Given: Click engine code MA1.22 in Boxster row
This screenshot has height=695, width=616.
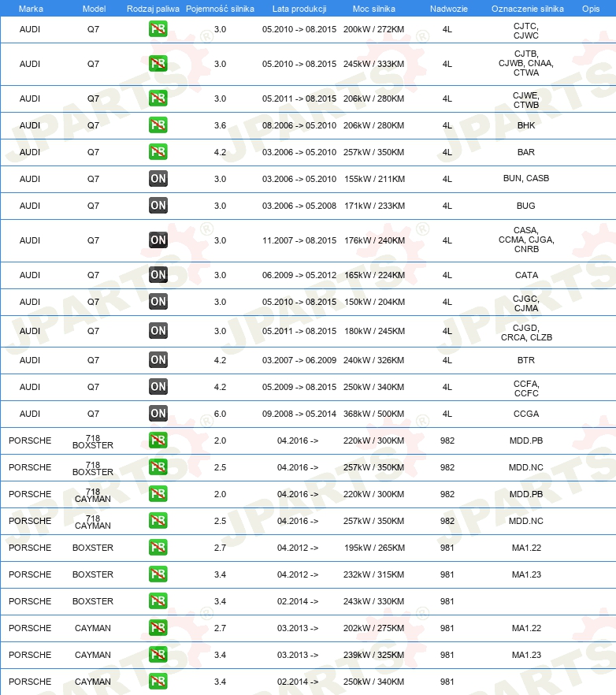Looking at the screenshot, I should (526, 548).
